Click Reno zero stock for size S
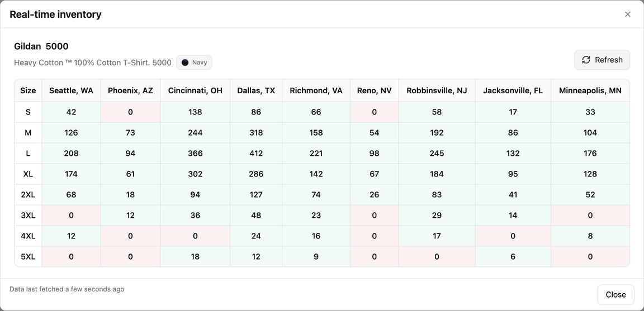The width and height of the screenshot is (644, 311). (x=374, y=112)
